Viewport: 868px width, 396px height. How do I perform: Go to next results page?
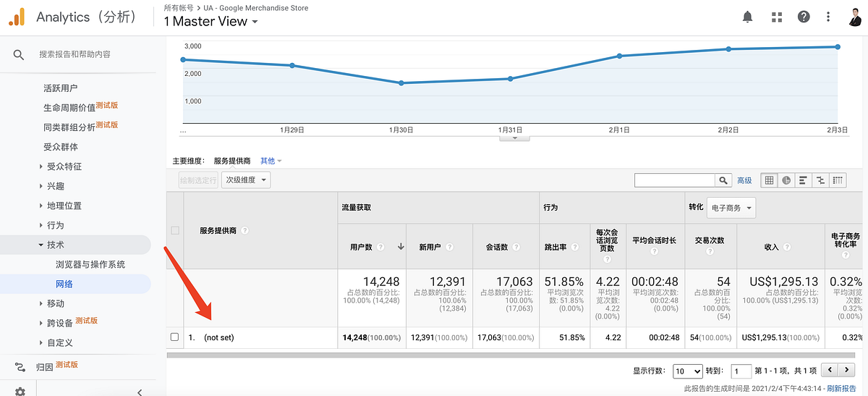tap(846, 370)
